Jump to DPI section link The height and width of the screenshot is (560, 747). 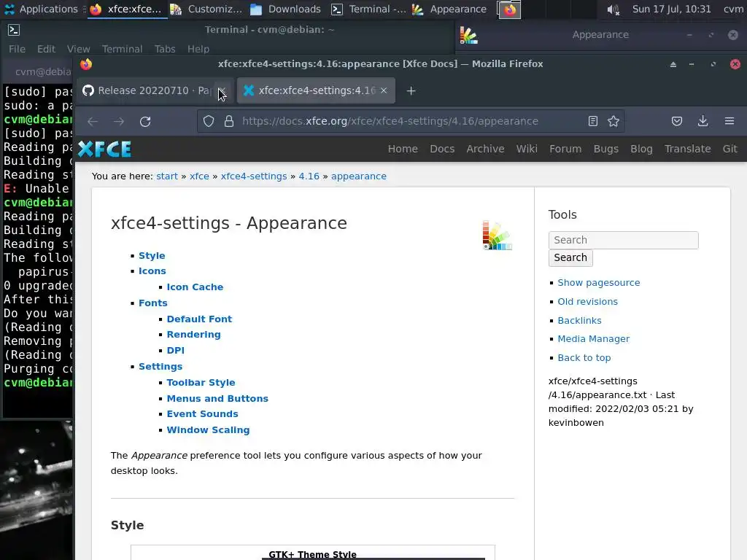[x=175, y=351]
